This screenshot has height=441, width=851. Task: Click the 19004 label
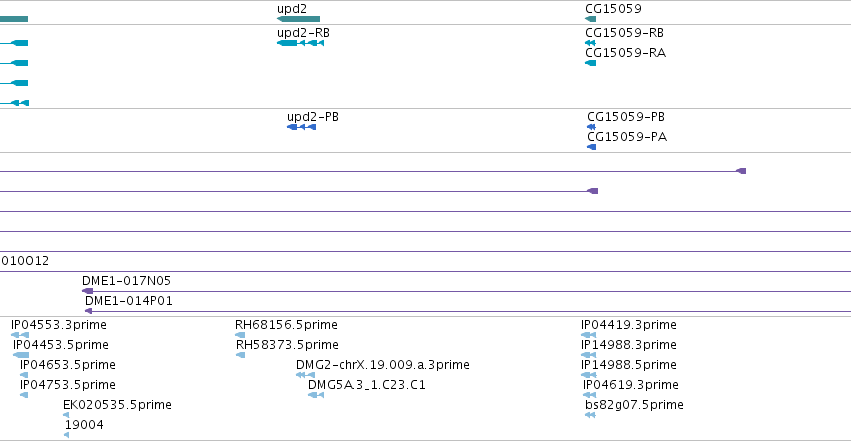coord(84,425)
